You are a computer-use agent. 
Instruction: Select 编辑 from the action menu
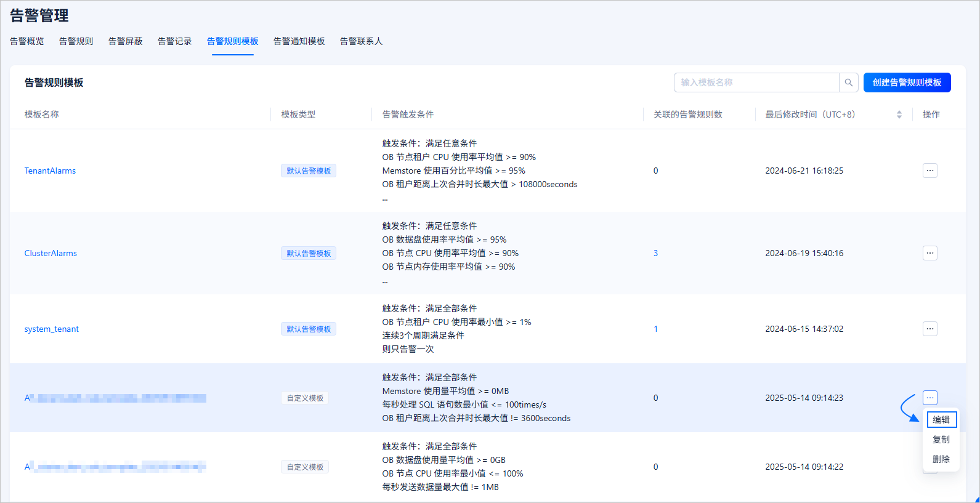click(x=941, y=419)
